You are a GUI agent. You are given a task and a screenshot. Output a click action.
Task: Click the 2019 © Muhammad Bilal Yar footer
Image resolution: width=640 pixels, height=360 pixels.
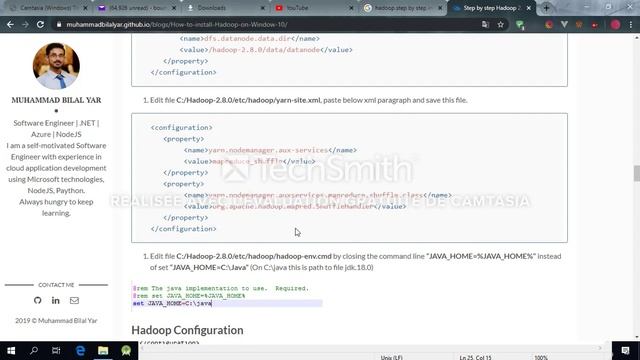coord(56,321)
